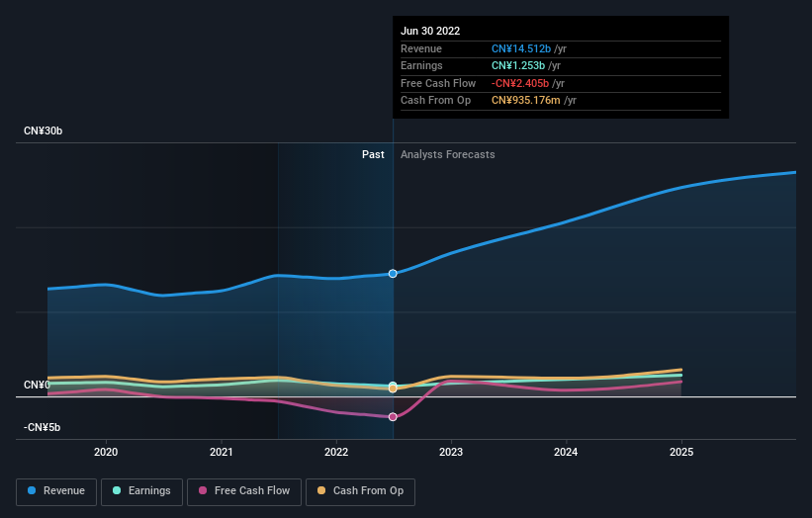Select the pink Free Cash Flow data point
This screenshot has height=518, width=812.
[x=393, y=416]
